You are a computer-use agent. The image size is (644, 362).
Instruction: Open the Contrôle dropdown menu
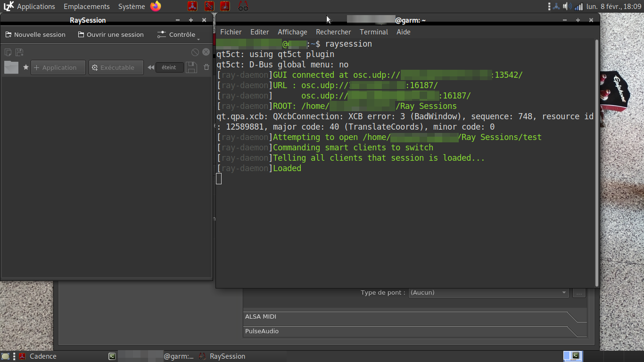coord(178,34)
